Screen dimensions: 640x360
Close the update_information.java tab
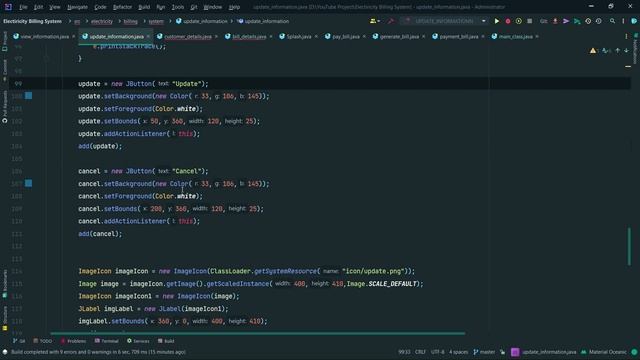pyautogui.click(x=148, y=36)
